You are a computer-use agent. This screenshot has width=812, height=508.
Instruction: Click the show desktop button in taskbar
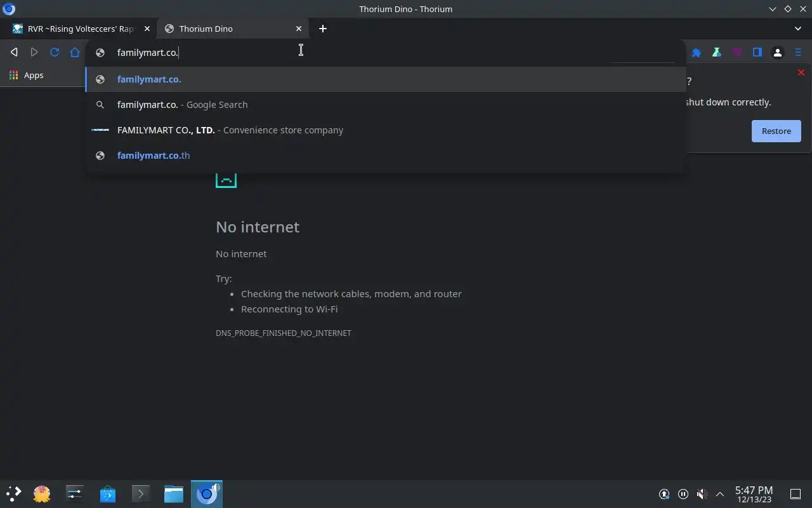[795, 494]
